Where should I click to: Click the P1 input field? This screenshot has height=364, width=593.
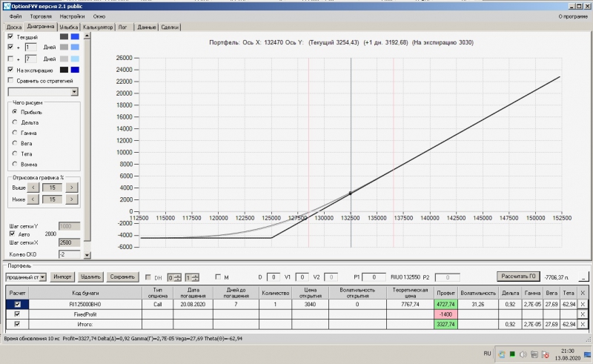point(374,277)
